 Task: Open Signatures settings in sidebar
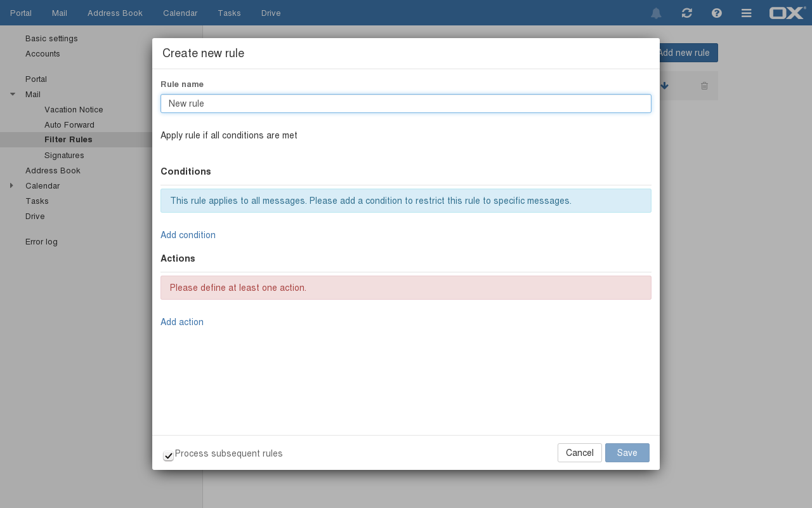click(x=64, y=156)
